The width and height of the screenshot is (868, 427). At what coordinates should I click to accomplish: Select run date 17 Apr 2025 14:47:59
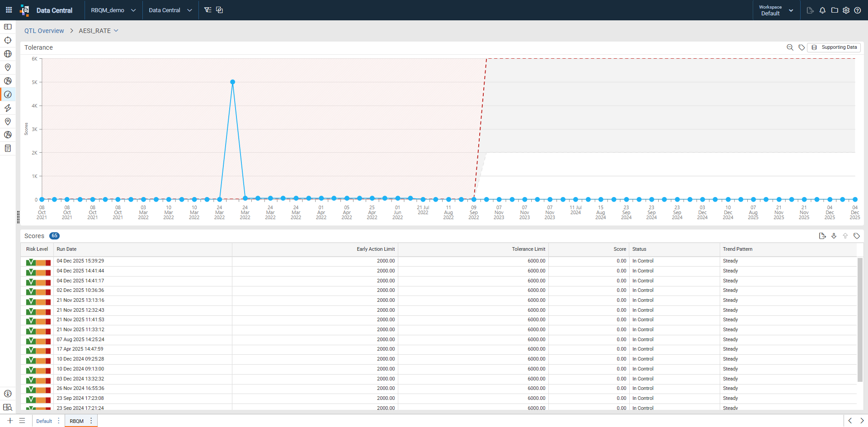[80, 349]
